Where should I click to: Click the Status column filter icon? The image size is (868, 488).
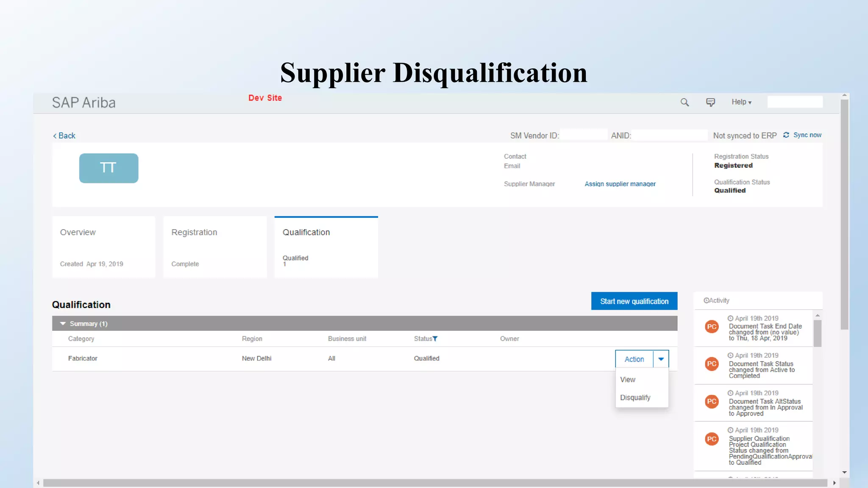[435, 338]
